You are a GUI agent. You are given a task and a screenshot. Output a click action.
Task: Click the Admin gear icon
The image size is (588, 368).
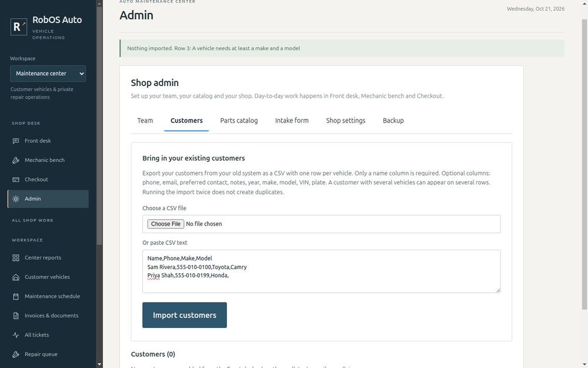pos(16,199)
